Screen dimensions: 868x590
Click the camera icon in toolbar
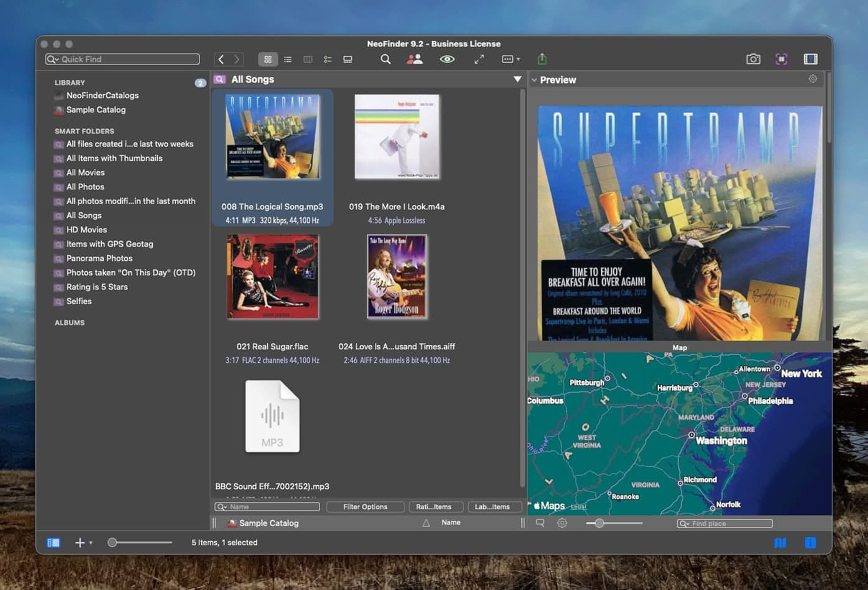click(753, 59)
